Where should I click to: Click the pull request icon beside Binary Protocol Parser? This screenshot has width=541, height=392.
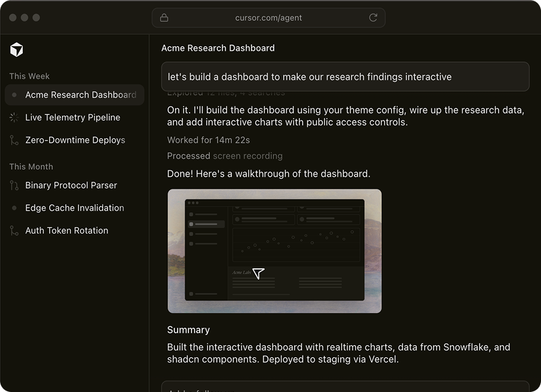coord(15,186)
